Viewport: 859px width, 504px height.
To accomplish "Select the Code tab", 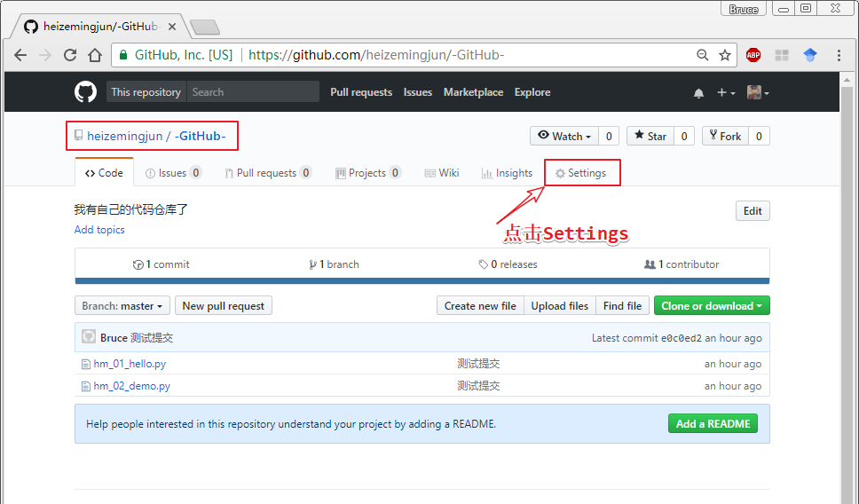I will (x=104, y=172).
